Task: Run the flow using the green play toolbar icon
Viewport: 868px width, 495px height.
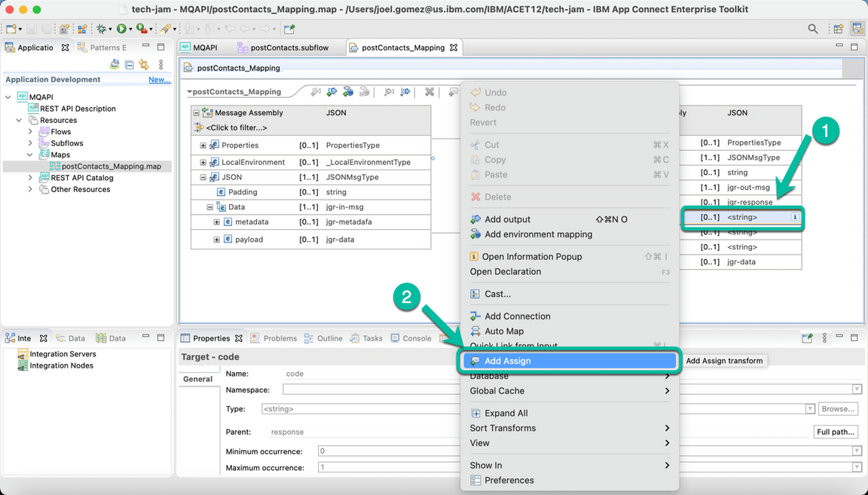Action: (121, 29)
